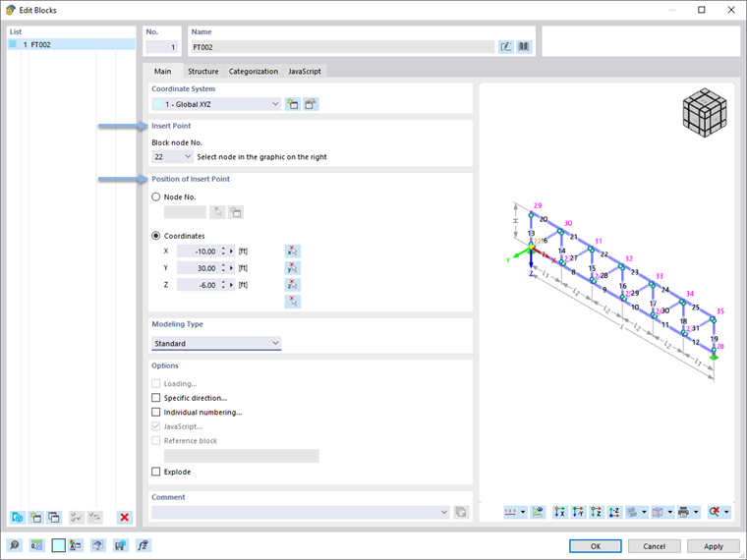
Task: Click the Name field containing FT002
Action: tap(342, 47)
